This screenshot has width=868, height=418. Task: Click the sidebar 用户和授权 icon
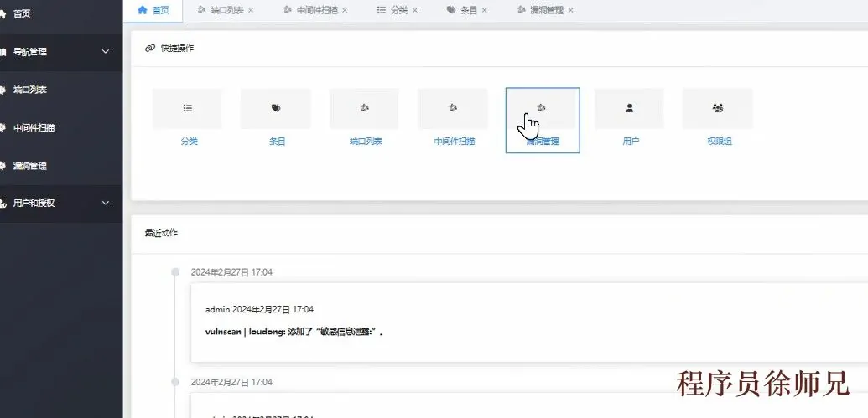(3, 204)
